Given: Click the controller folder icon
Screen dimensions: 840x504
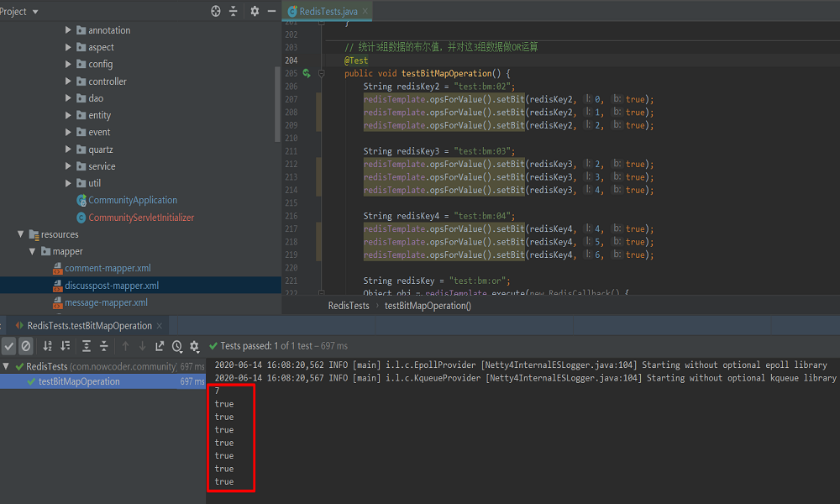Looking at the screenshot, I should click(x=81, y=81).
